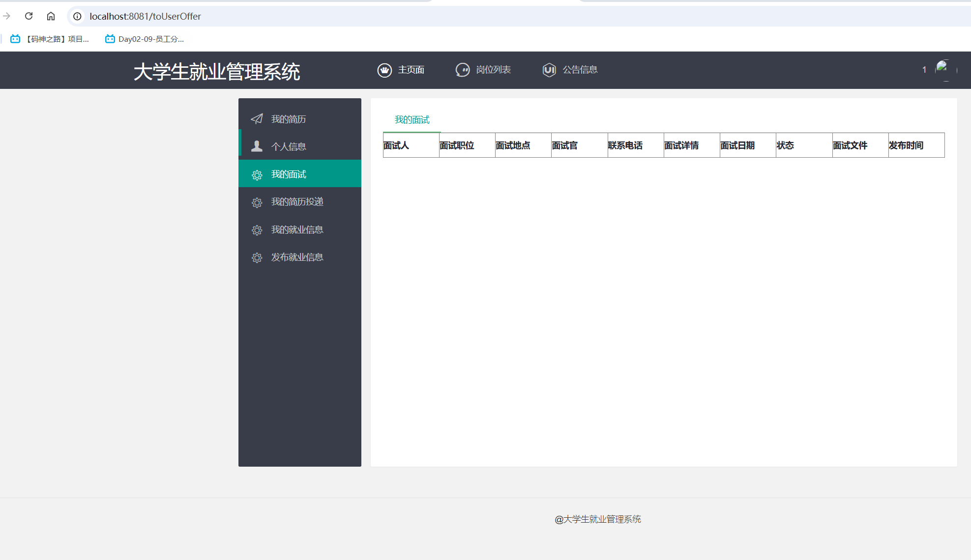Click the 大学生就业管理系统 site title
Screen dimensions: 971x560
coord(217,72)
